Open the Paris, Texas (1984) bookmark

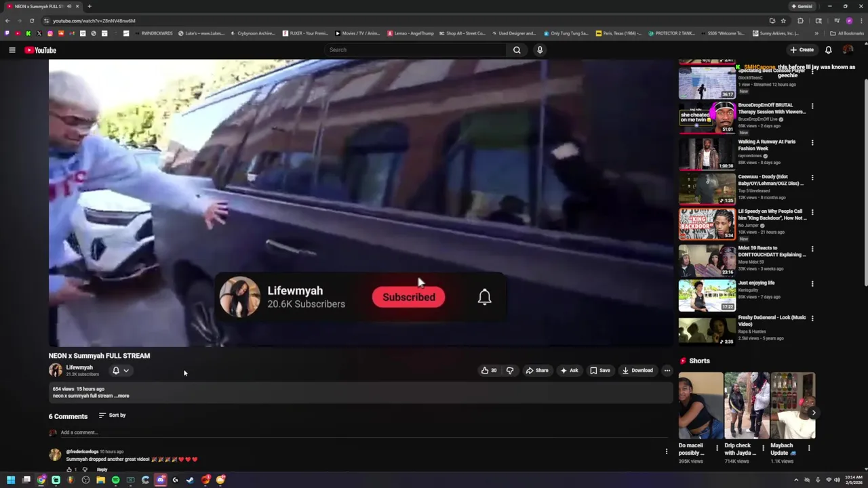(618, 33)
